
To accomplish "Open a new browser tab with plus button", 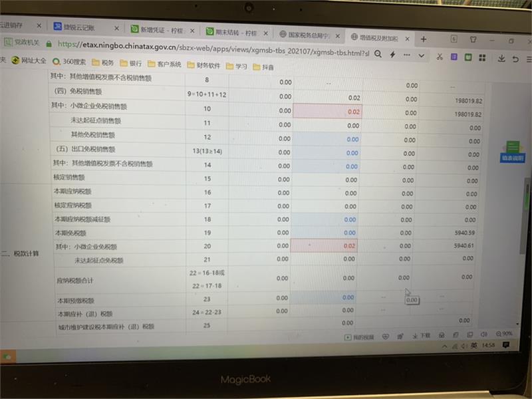I will [x=423, y=39].
